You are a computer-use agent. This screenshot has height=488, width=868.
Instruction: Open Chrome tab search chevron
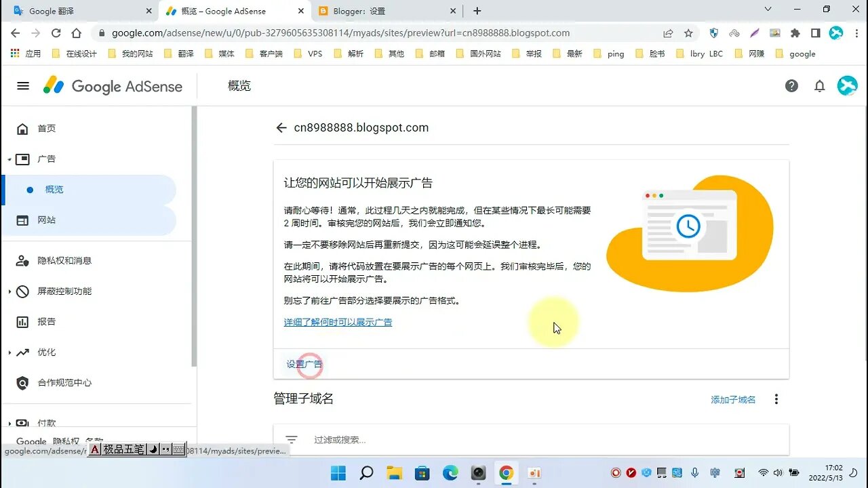768,9
